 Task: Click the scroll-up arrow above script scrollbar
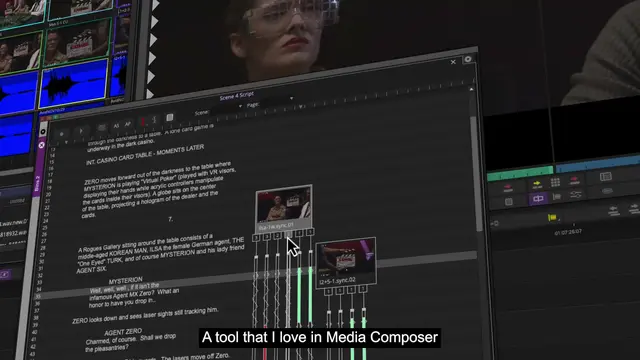tap(471, 89)
